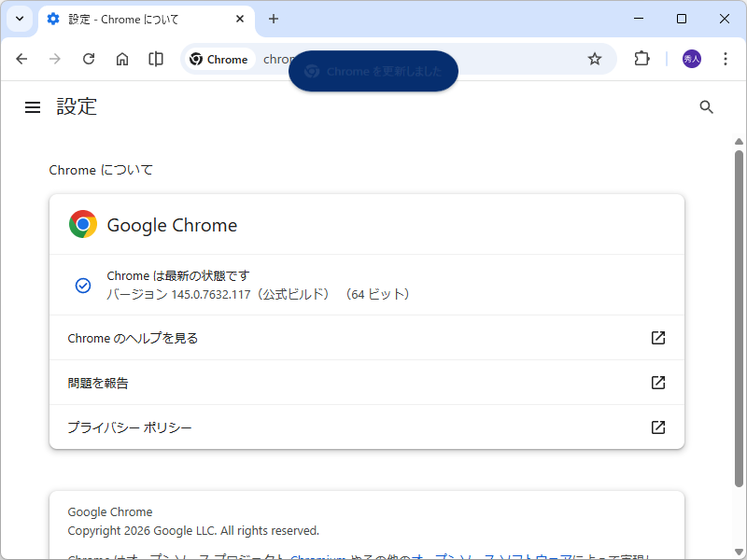747x560 pixels.
Task: Dismiss the Chrome を更新しました notification
Action: point(373,71)
